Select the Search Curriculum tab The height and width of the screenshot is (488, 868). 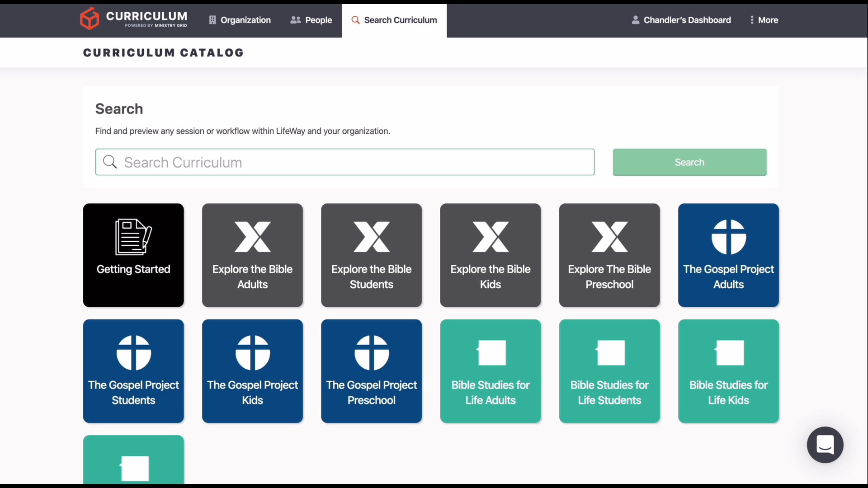click(x=394, y=20)
